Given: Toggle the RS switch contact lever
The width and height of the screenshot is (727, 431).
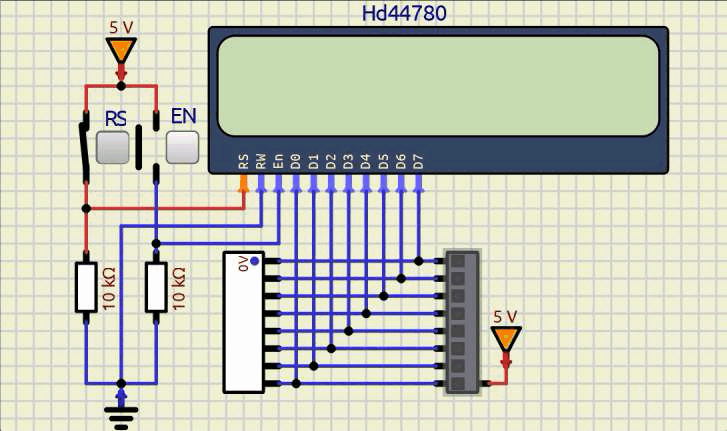Looking at the screenshot, I should pos(84,150).
